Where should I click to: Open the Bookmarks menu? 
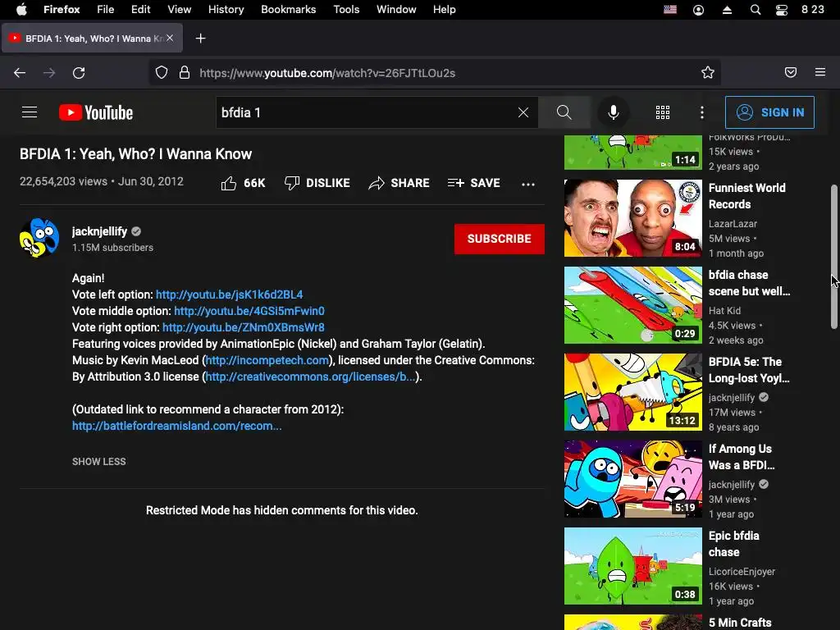[288, 10]
